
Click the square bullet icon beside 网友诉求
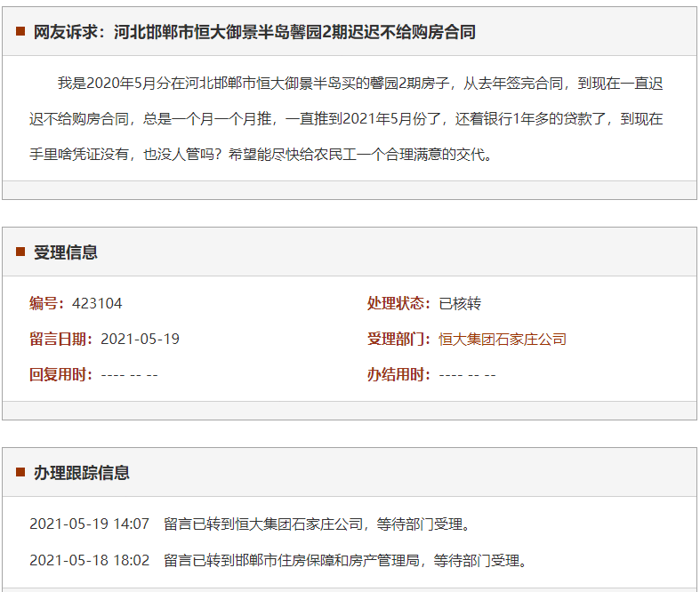pos(20,32)
